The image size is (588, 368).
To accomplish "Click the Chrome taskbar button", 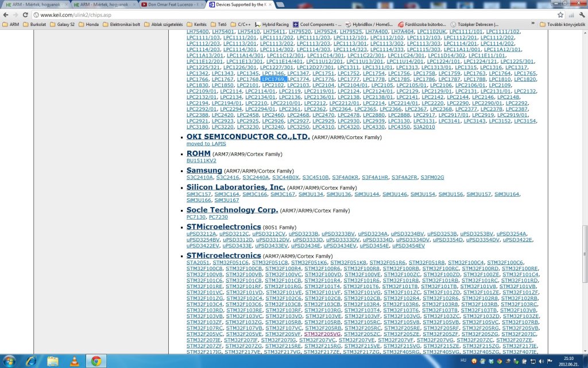I will [96, 361].
